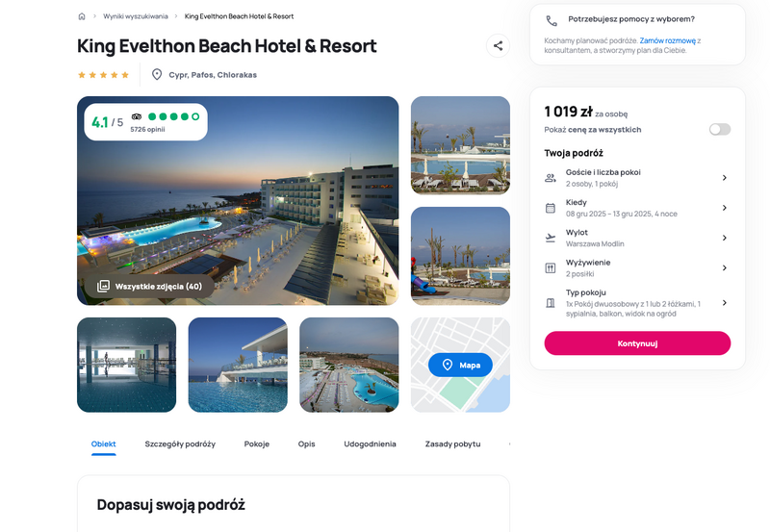Image resolution: width=770 pixels, height=532 pixels.
Task: Open the indoor pool photo thumbnail
Action: (127, 365)
